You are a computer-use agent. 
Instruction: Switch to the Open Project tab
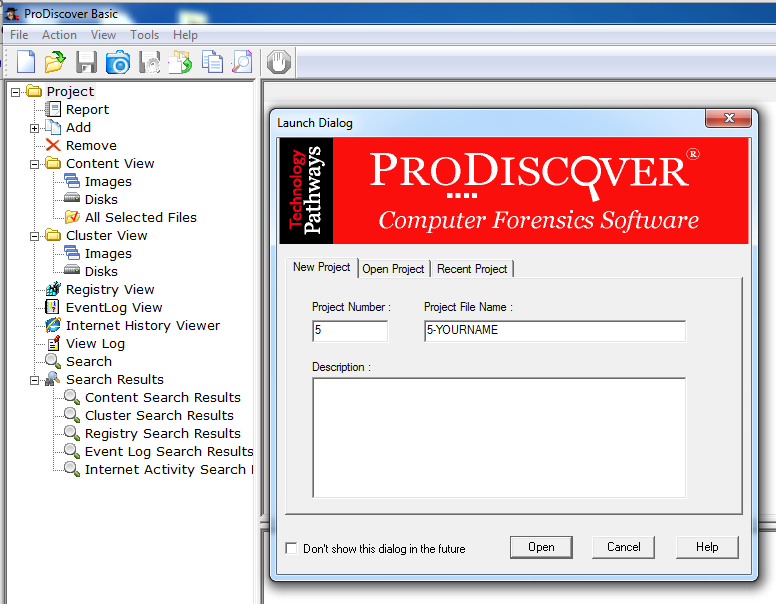point(393,269)
